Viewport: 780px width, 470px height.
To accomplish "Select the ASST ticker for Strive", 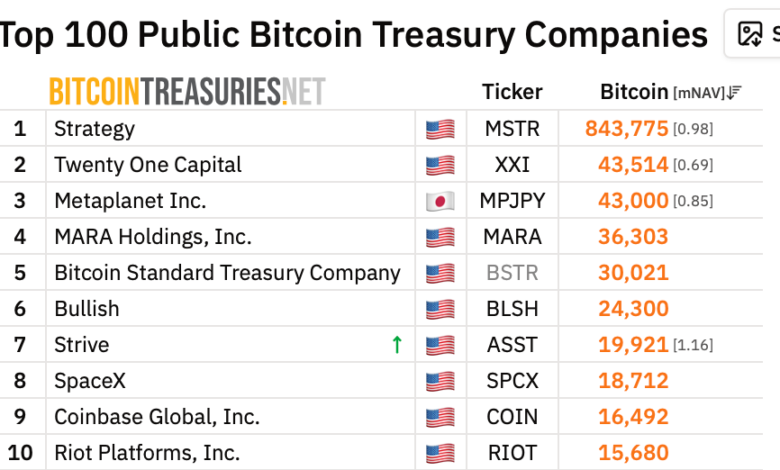I will (512, 345).
